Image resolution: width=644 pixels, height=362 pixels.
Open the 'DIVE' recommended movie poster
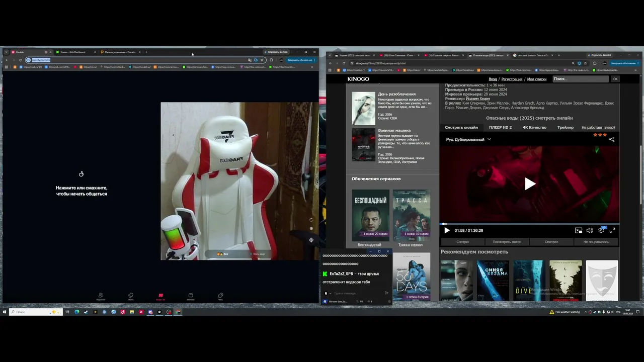click(x=529, y=281)
